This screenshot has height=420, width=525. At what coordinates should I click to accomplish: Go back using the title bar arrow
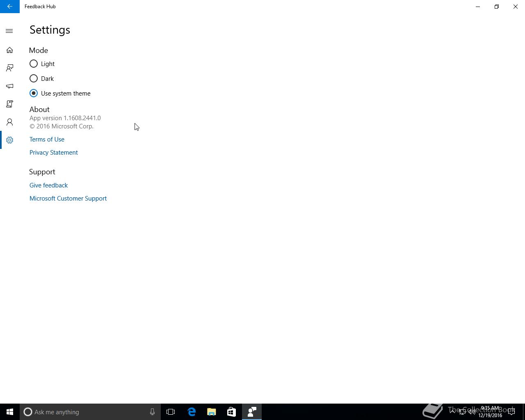(9, 7)
